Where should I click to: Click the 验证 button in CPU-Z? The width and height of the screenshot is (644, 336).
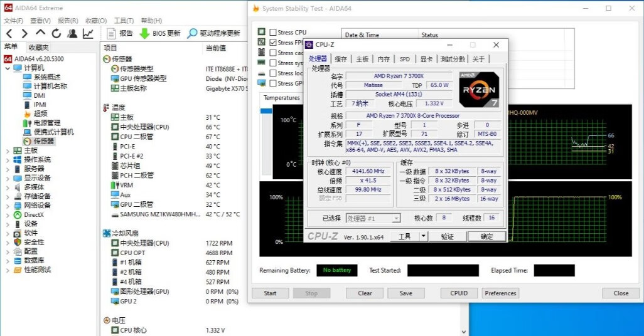click(x=448, y=236)
